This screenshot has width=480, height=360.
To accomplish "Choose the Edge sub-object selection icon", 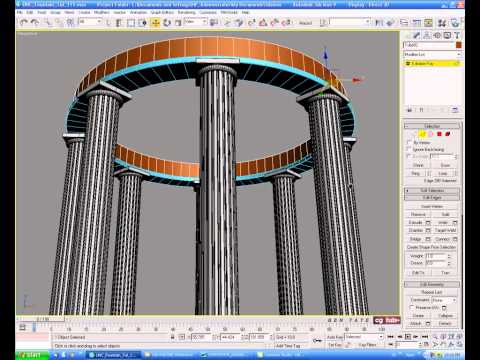I will coord(423,134).
